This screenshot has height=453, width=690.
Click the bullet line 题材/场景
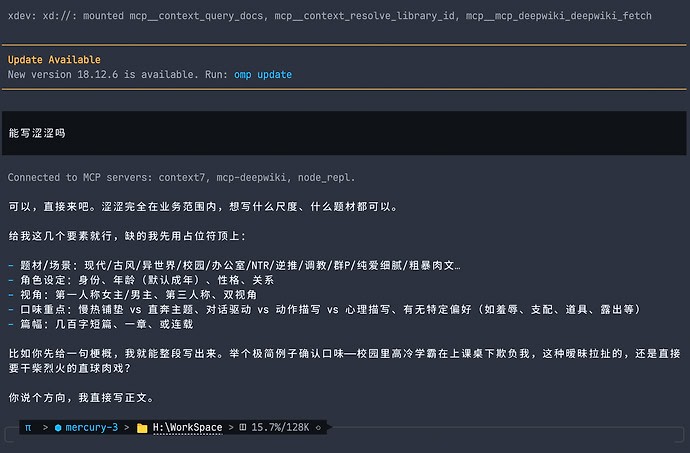point(235,265)
